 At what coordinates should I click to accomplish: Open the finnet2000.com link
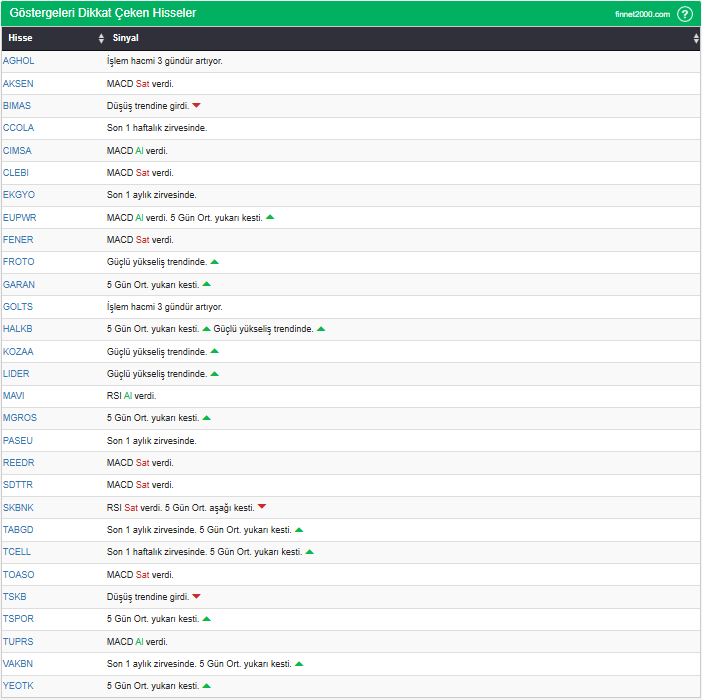click(642, 14)
